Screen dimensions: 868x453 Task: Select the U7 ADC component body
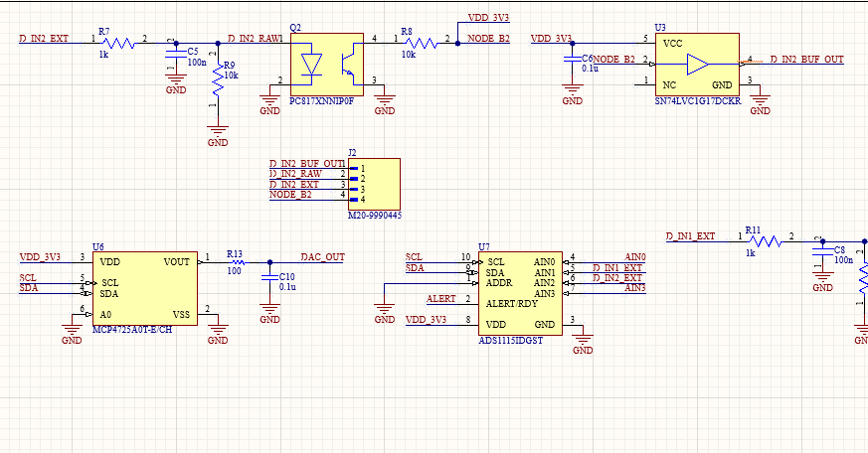pos(520,294)
